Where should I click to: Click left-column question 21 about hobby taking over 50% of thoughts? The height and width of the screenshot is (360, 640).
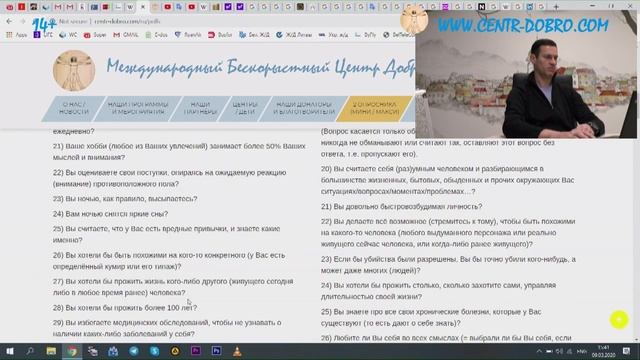point(179,151)
